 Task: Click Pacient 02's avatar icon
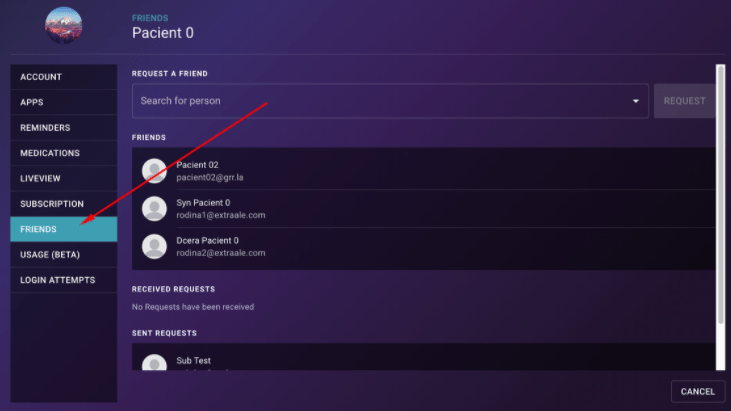[154, 171]
